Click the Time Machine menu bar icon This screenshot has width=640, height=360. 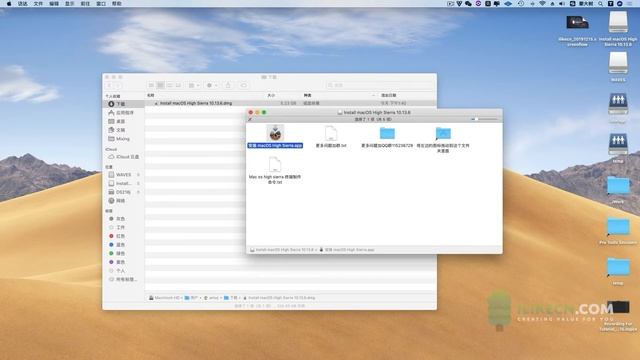pos(521,4)
